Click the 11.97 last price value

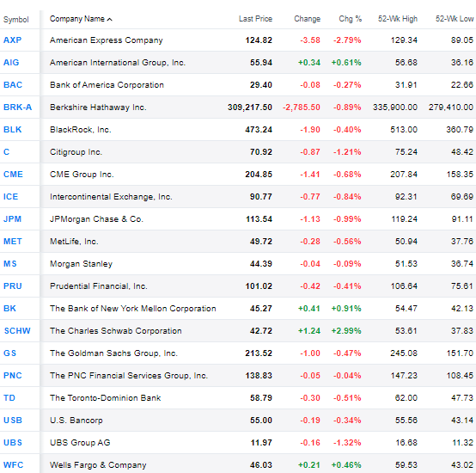(261, 443)
